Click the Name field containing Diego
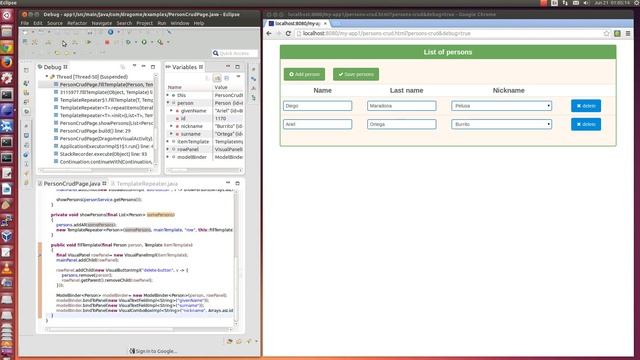The height and width of the screenshot is (360, 640). [318, 106]
